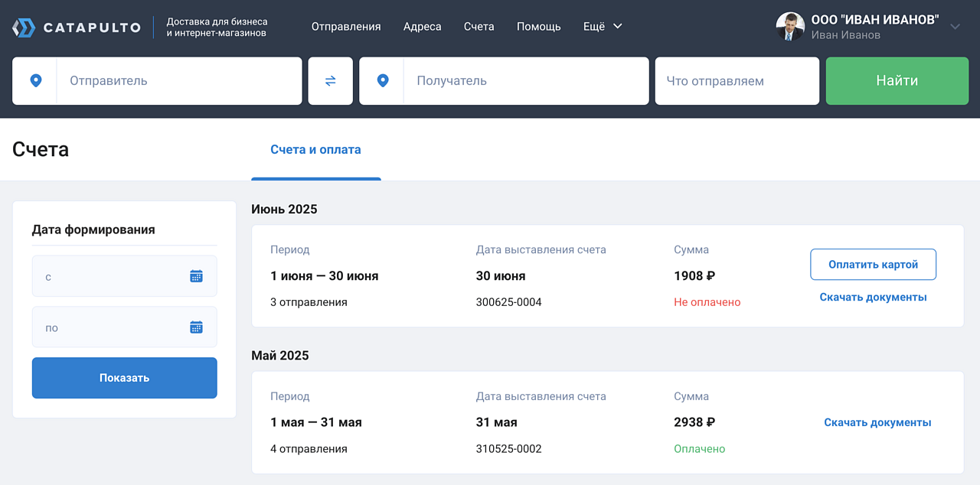980x485 pixels.
Task: Click the invoice date '31 мая'
Action: pos(497,422)
